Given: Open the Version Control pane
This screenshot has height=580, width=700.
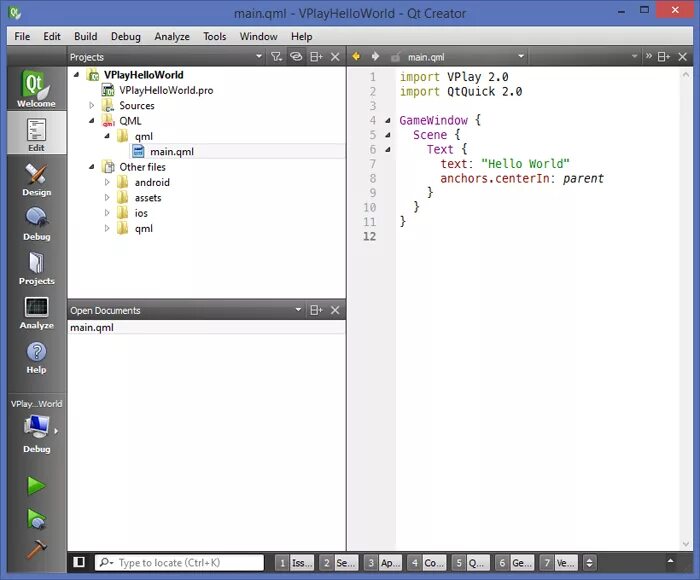Looking at the screenshot, I should 559,563.
